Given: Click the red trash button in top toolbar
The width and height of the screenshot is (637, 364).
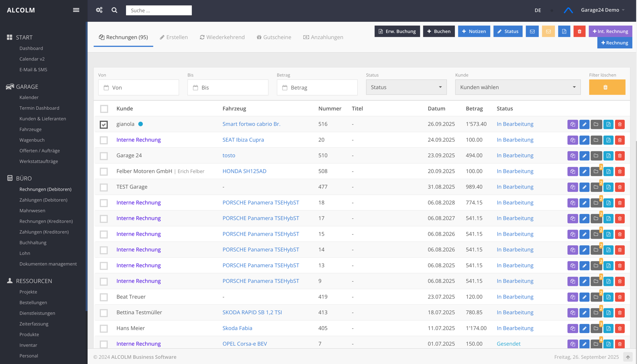Looking at the screenshot, I should click(x=579, y=31).
